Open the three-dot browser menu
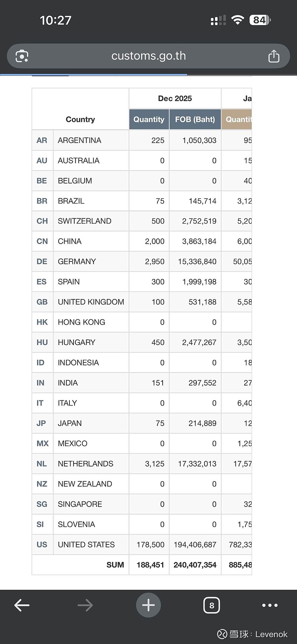 tap(270, 605)
